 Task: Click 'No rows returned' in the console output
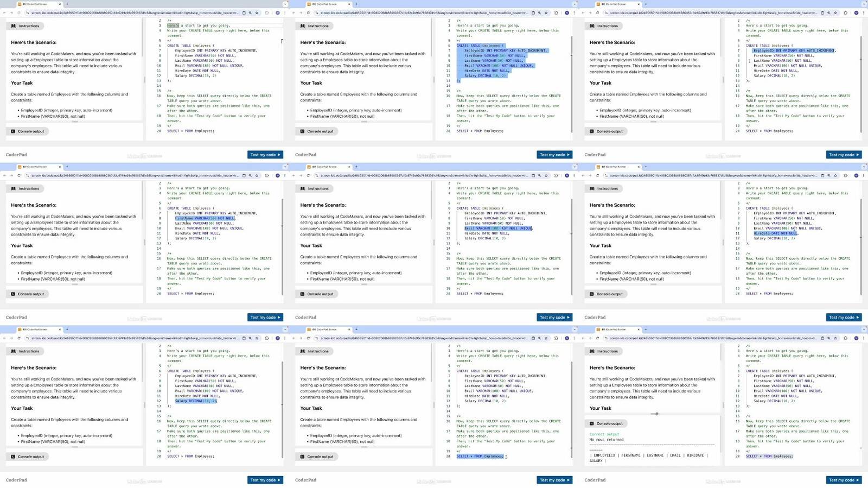click(607, 440)
